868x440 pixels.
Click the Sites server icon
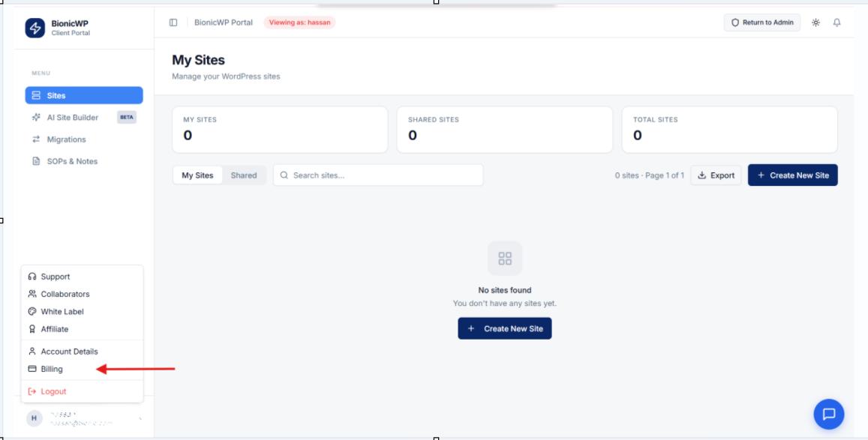[x=36, y=96]
